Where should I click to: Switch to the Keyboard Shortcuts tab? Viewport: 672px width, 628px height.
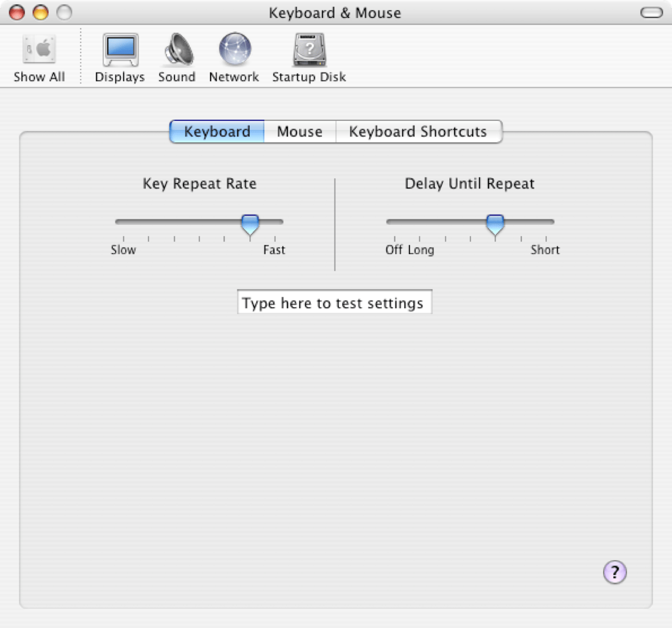click(x=418, y=132)
